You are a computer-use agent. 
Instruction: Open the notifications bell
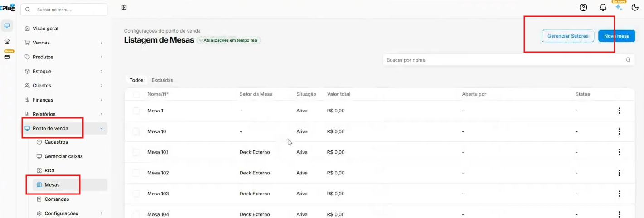pos(603,7)
